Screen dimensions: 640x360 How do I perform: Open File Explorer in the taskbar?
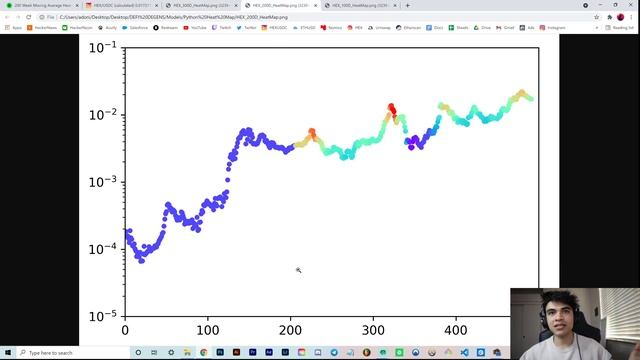pyautogui.click(x=187, y=353)
